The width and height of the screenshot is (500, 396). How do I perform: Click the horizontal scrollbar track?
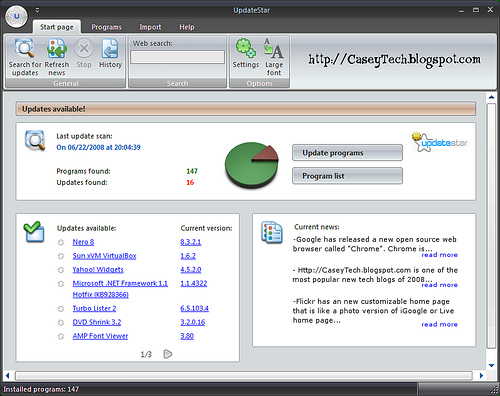point(244,376)
